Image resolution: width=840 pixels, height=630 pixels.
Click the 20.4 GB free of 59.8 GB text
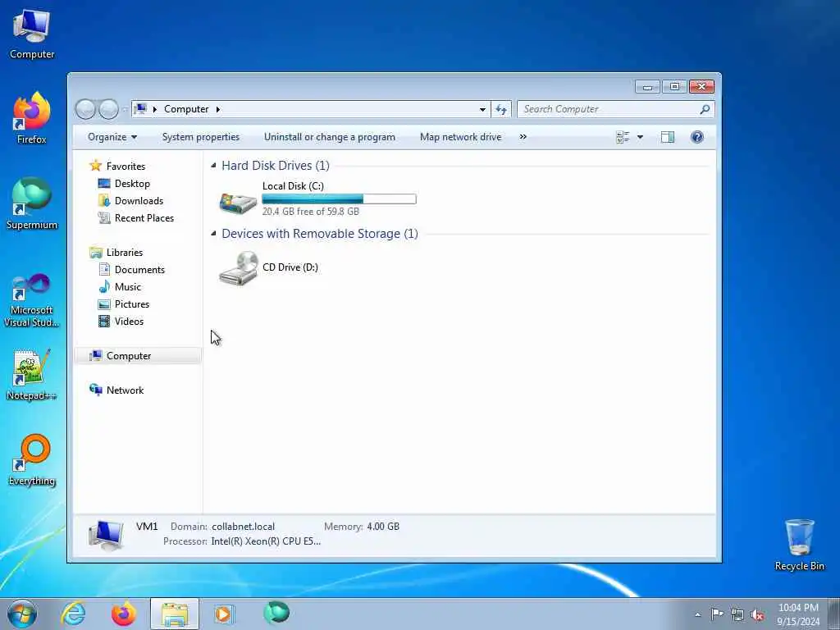[x=311, y=212]
